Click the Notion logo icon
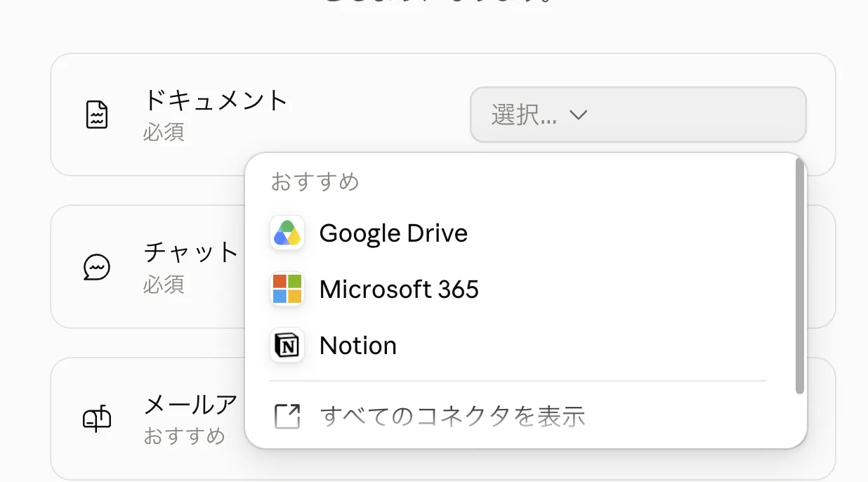 point(287,345)
